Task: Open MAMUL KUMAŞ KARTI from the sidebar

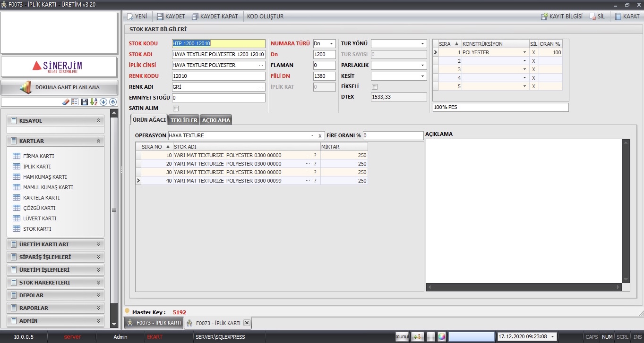Action: [x=48, y=187]
